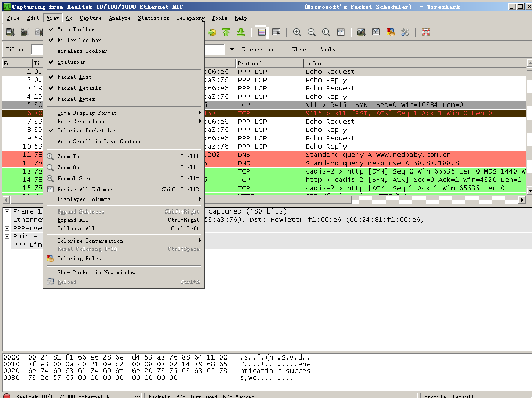Open the help lifebuoy toolbar icon
This screenshot has width=532, height=399.
coord(426,32)
